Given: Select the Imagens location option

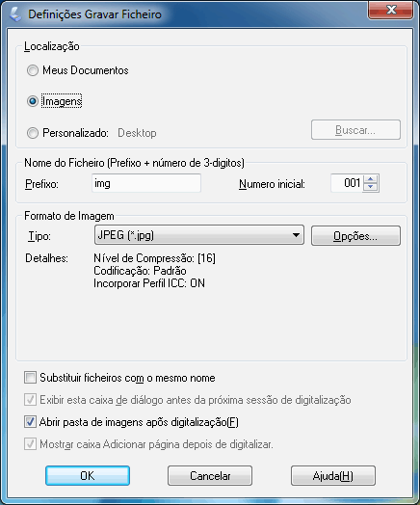Looking at the screenshot, I should pyautogui.click(x=33, y=101).
